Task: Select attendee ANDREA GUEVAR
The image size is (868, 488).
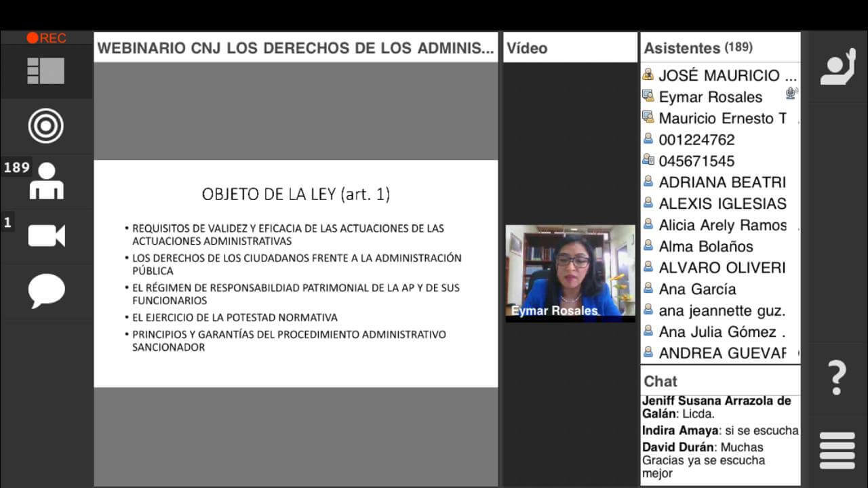Action: click(x=720, y=353)
